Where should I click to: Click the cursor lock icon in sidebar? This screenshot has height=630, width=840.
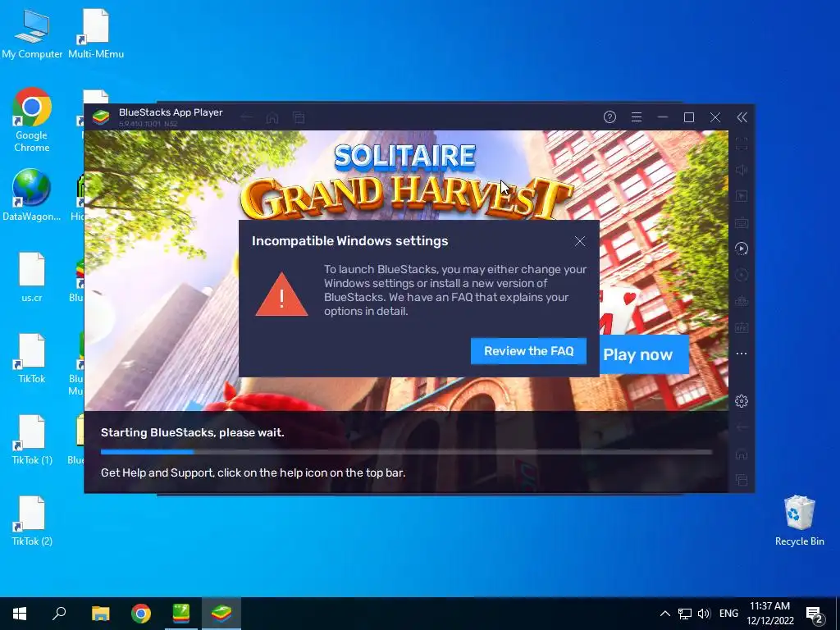[742, 196]
